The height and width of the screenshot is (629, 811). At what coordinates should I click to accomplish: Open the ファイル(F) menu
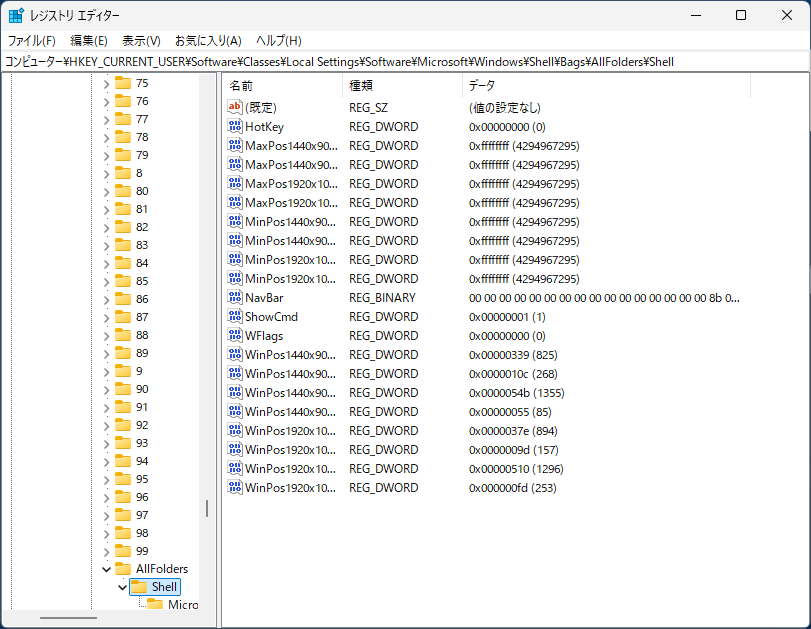tap(31, 41)
